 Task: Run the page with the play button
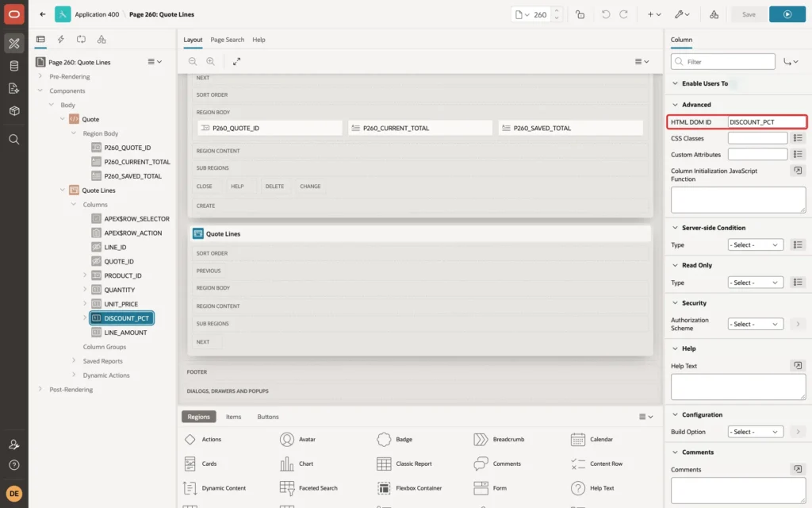787,14
